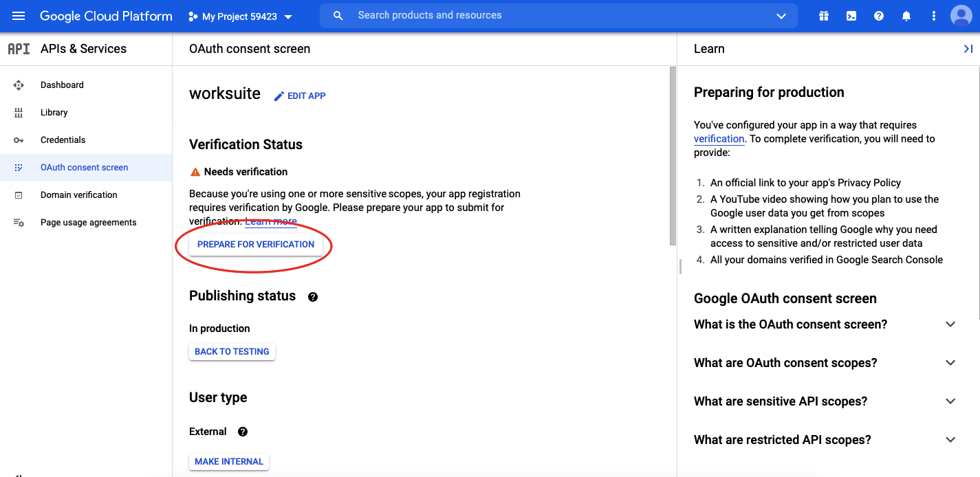
Task: Click the OAuth consent screen sidebar icon
Action: point(19,168)
